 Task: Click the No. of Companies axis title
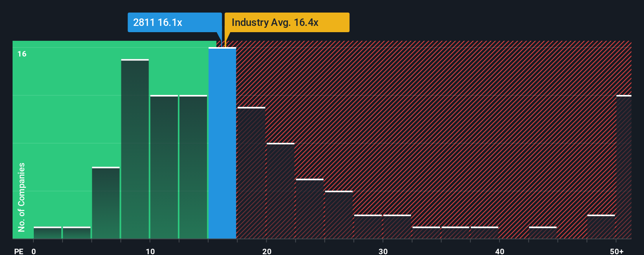tap(22, 197)
